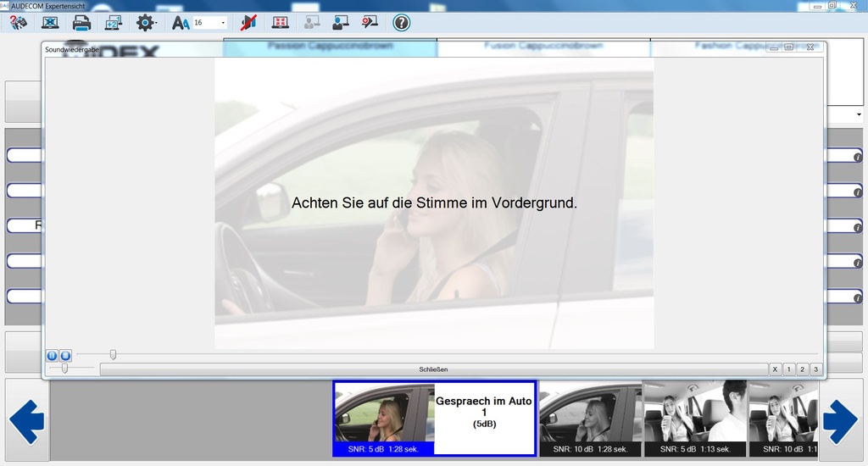Click the fullscreen laptop arrows icon
The image size is (868, 466).
[x=280, y=23]
